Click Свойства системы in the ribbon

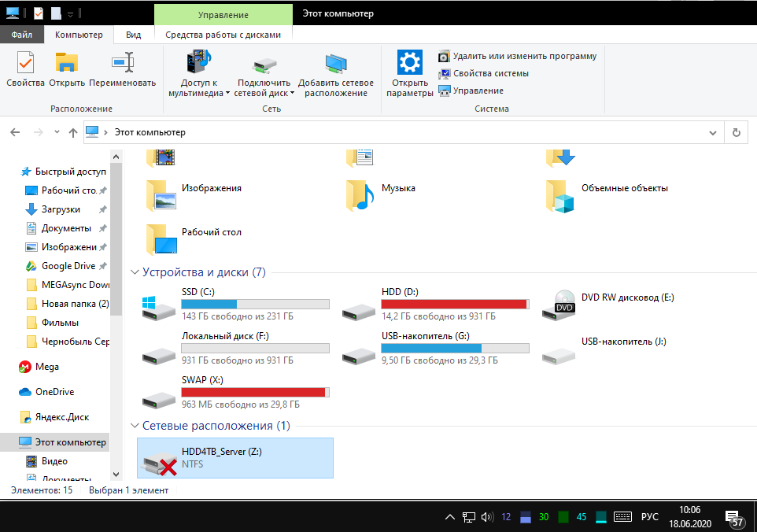[490, 73]
